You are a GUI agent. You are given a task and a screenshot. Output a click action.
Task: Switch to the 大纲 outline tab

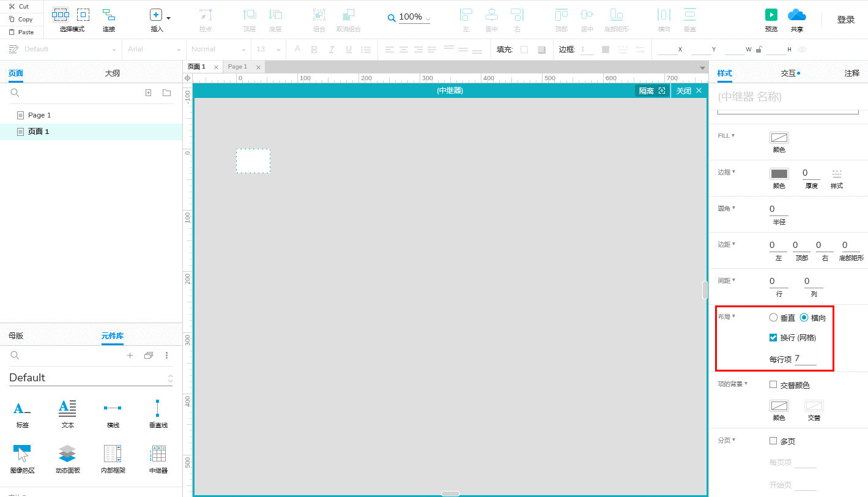tap(112, 73)
